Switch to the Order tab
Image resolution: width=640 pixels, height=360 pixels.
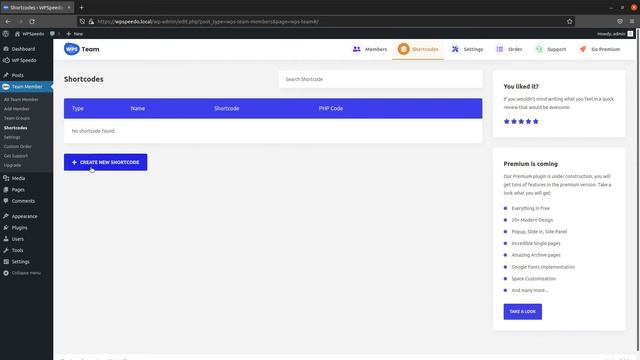(x=509, y=49)
